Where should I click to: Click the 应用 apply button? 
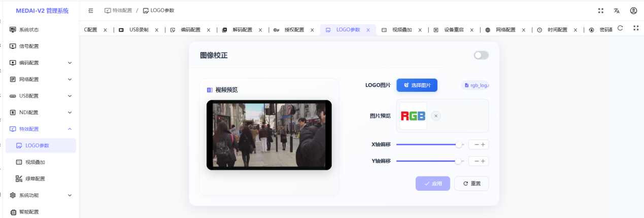click(433, 184)
